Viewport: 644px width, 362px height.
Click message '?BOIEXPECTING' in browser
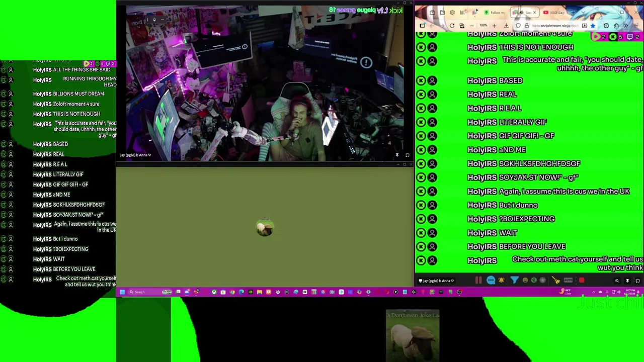(x=526, y=219)
